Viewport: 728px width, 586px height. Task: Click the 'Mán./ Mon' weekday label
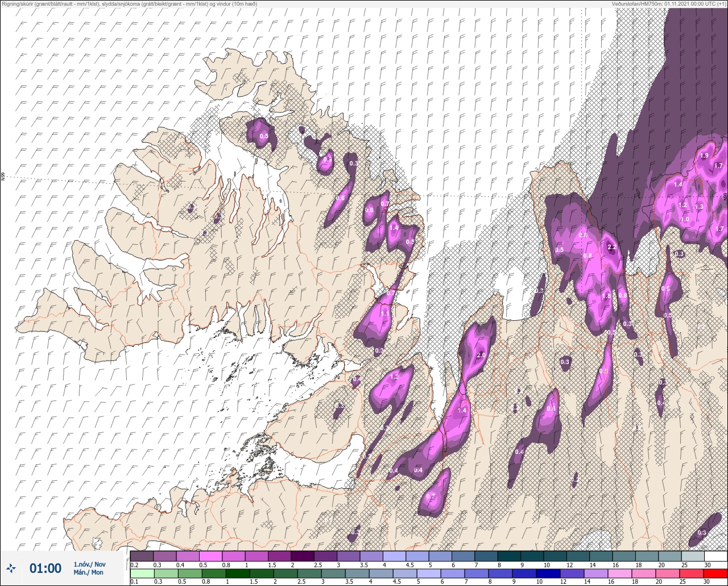pos(89,572)
